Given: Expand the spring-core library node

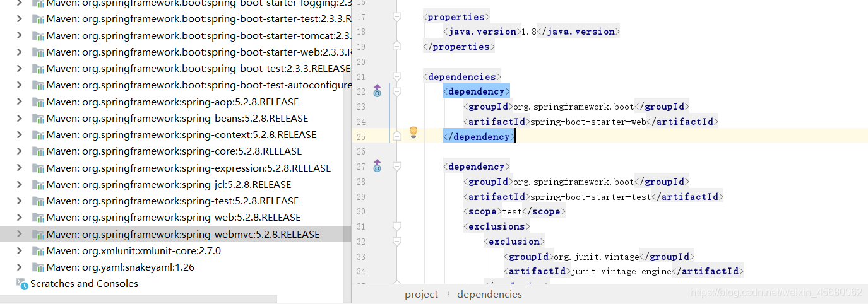Looking at the screenshot, I should (x=19, y=151).
